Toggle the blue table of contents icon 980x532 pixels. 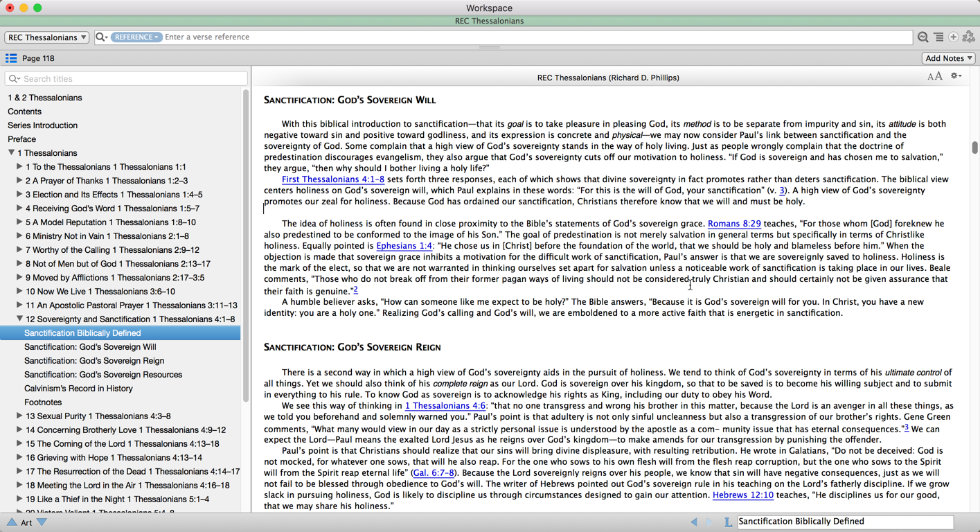tap(11, 58)
